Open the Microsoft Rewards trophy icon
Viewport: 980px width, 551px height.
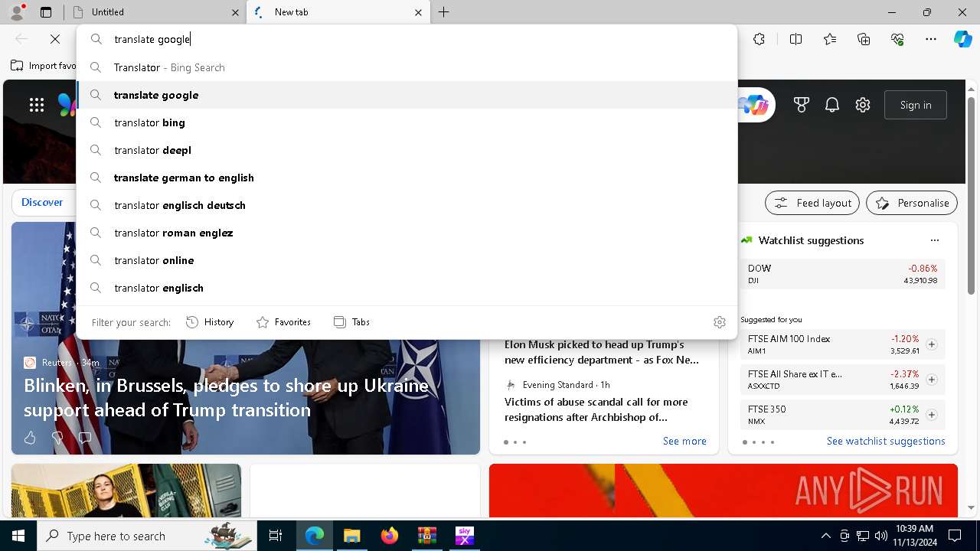pyautogui.click(x=802, y=105)
